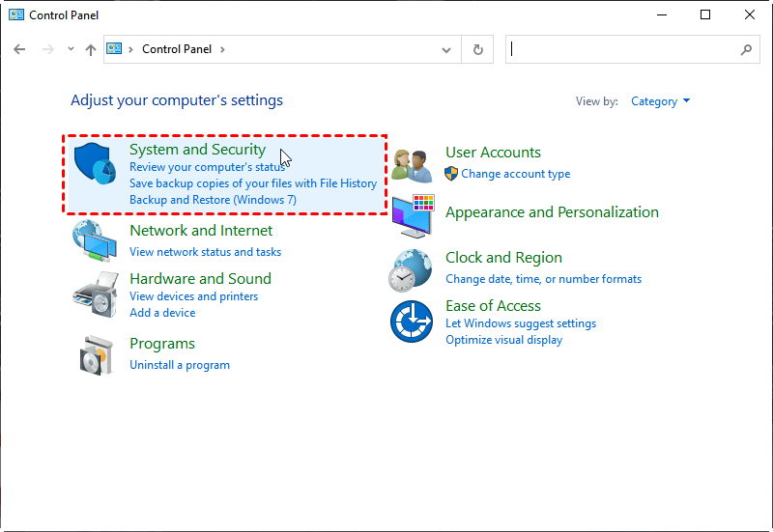Click the Control Panel breadcrumb in address bar
The width and height of the screenshot is (773, 532).
coord(177,49)
